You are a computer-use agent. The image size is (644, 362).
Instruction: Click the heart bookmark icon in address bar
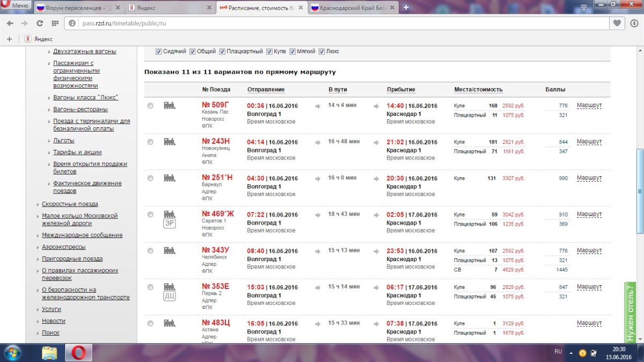coord(618,23)
